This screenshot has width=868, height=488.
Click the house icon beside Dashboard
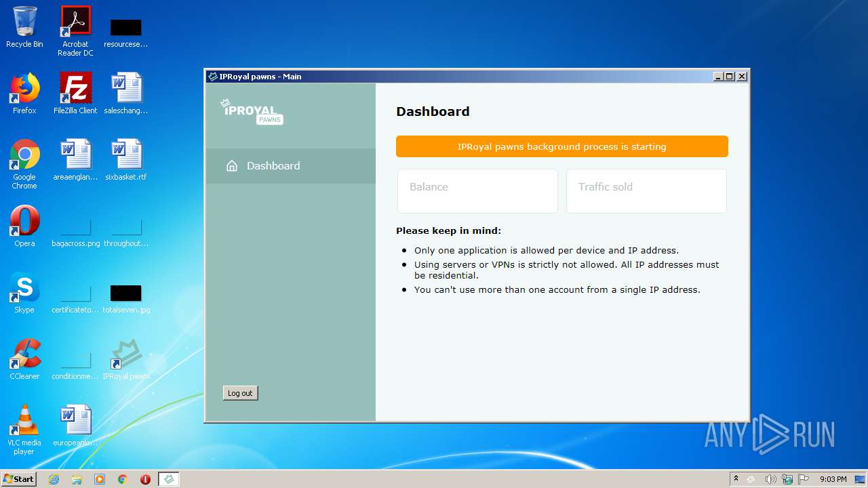click(232, 166)
